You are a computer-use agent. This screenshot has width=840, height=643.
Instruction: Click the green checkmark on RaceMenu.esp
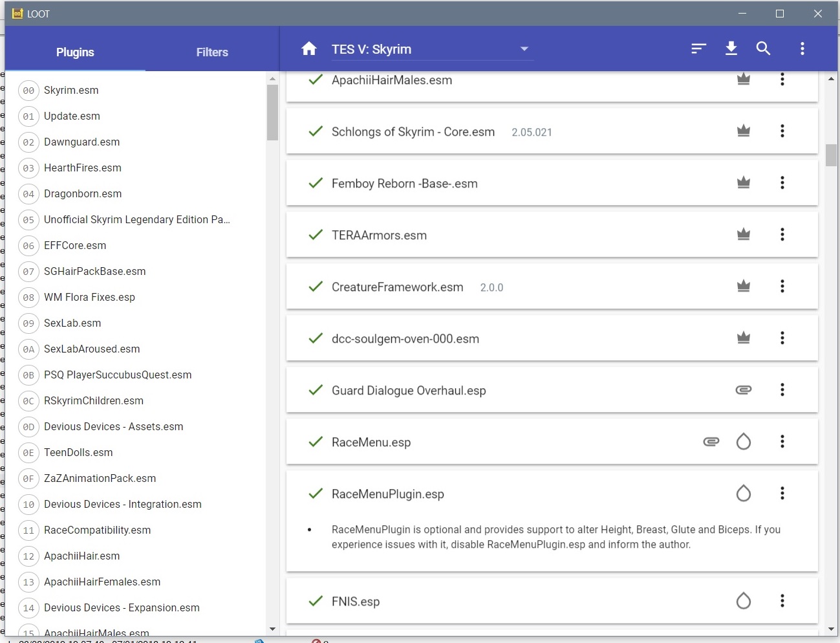[x=316, y=441]
